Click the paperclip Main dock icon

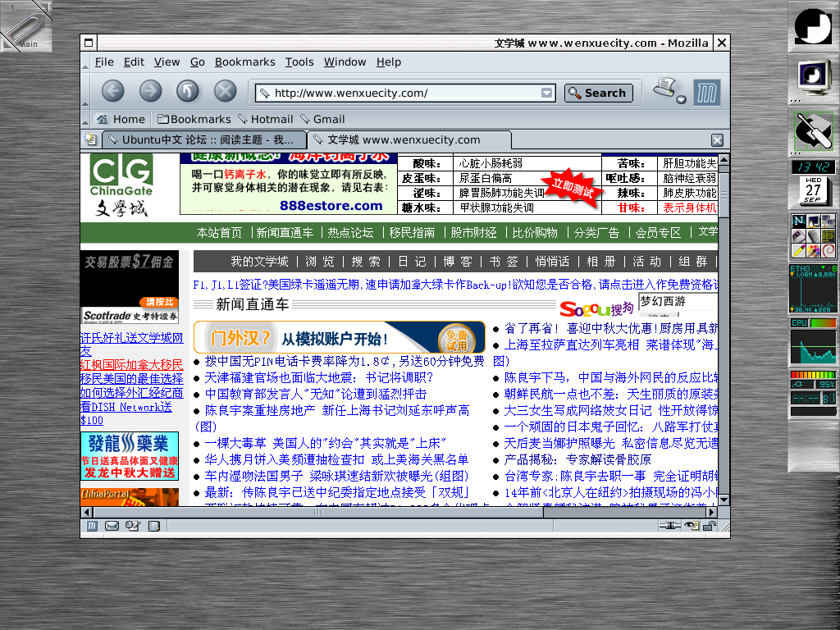click(x=26, y=26)
